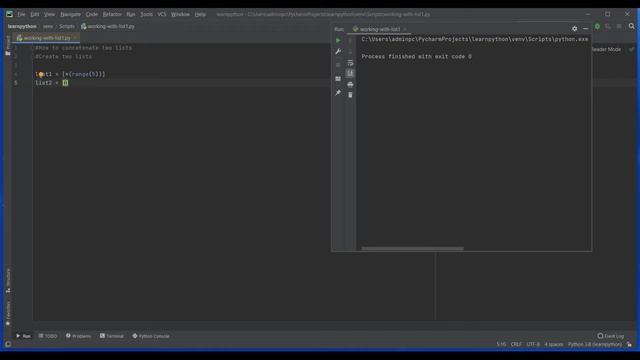Open run configuration wrench icon in Run panel

pyautogui.click(x=338, y=52)
